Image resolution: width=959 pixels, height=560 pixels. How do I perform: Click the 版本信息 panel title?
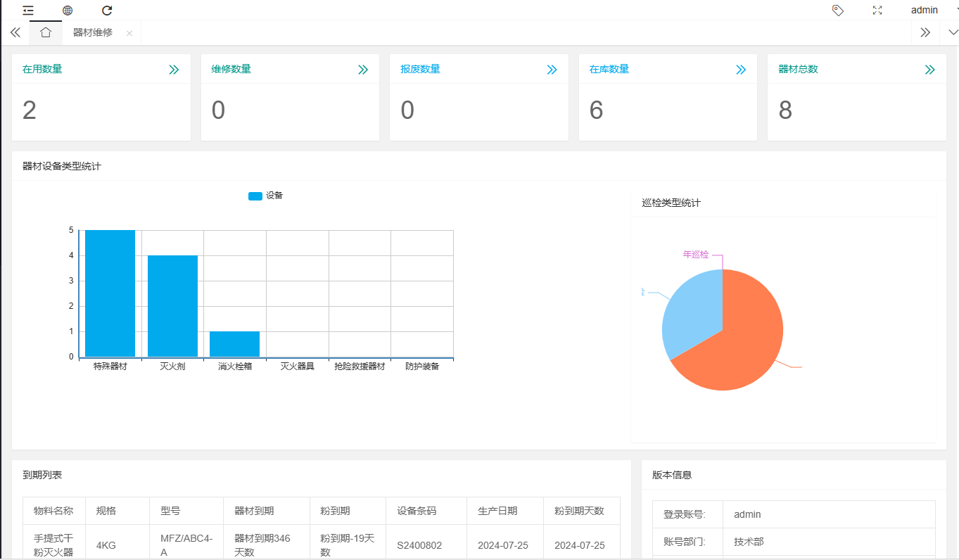pyautogui.click(x=672, y=475)
